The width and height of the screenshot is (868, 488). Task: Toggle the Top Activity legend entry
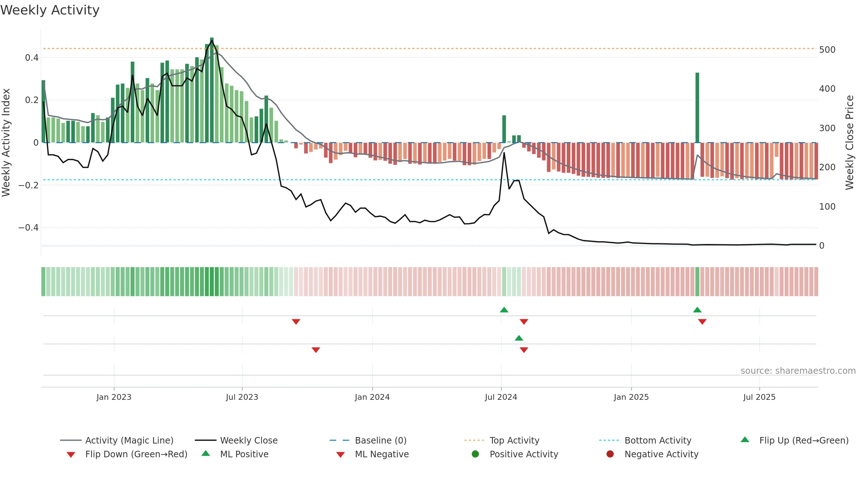(502, 440)
